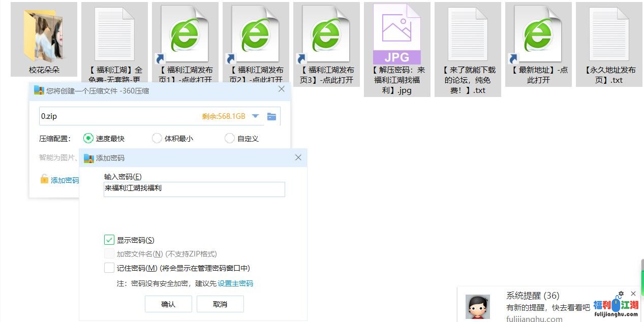The height and width of the screenshot is (322, 644).
Task: Click the 确认 button
Action: (168, 304)
